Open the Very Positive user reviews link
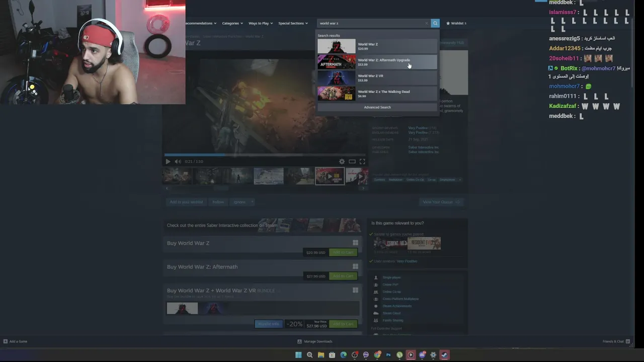Screen dimensions: 644x362 [x=407, y=261]
